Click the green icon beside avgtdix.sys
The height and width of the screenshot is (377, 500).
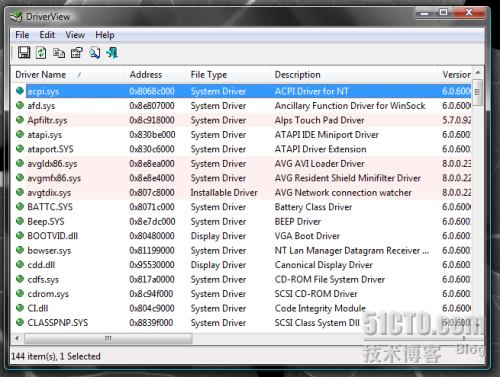(x=20, y=192)
